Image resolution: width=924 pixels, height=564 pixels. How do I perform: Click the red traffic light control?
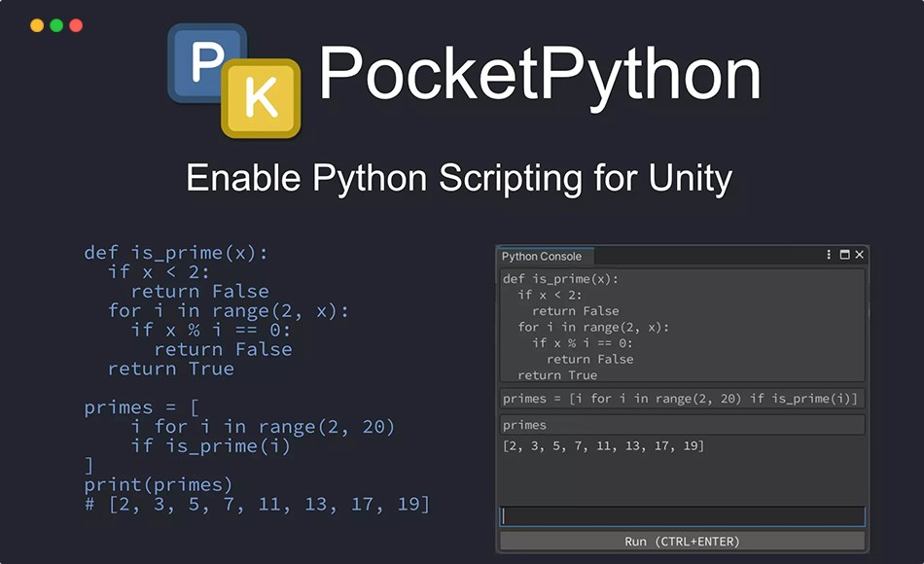coord(75,25)
